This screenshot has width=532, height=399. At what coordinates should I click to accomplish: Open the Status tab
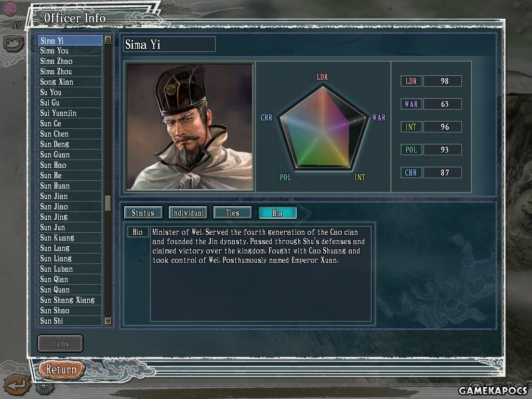[143, 212]
